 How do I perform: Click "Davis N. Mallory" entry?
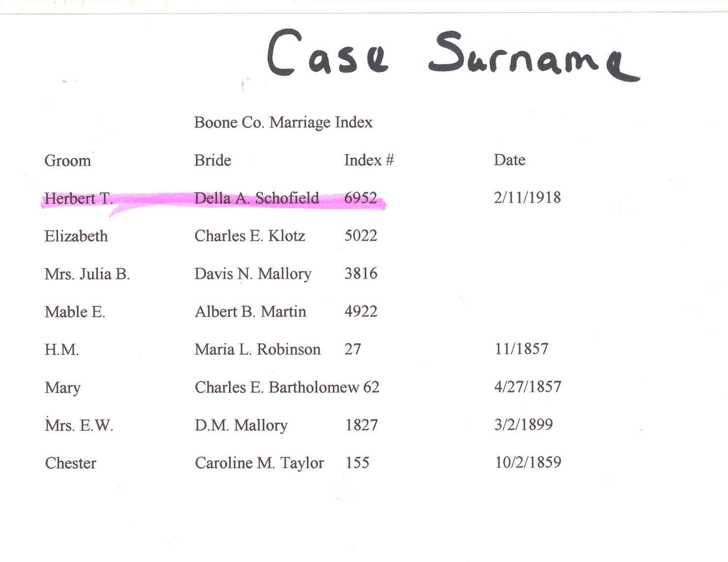(x=253, y=274)
